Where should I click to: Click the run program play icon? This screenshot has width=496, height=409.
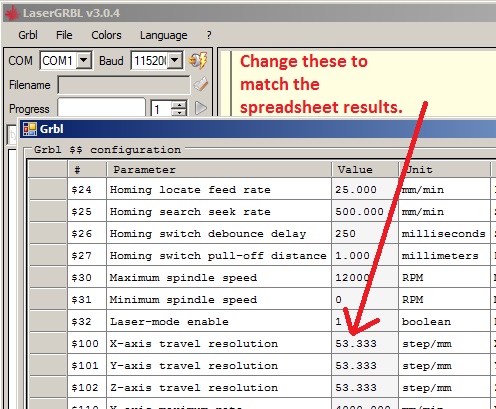click(201, 108)
